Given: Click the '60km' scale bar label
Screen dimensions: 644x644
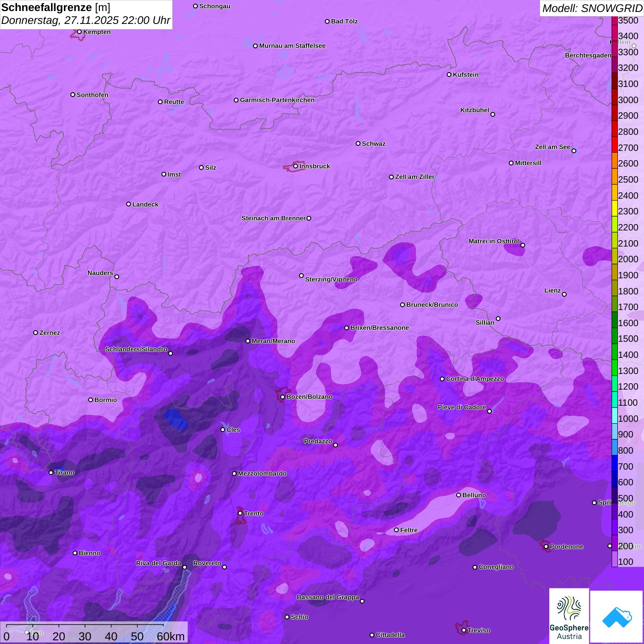Looking at the screenshot, I should [171, 636].
